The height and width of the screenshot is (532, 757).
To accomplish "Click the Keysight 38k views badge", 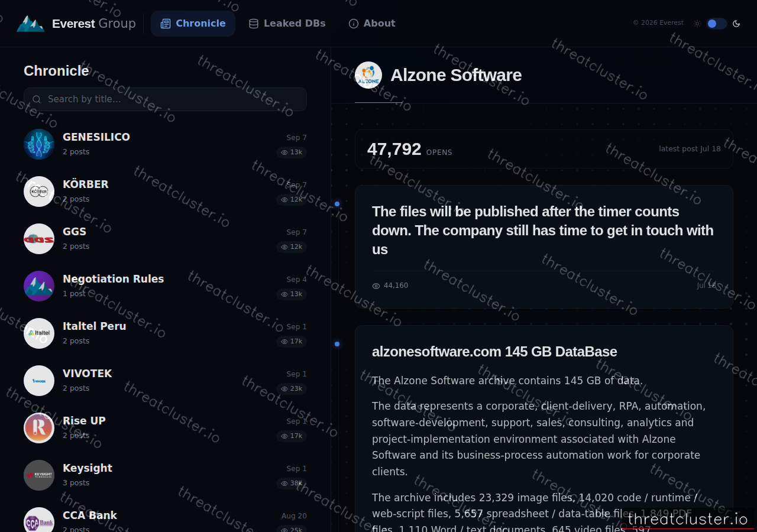I will point(292,484).
